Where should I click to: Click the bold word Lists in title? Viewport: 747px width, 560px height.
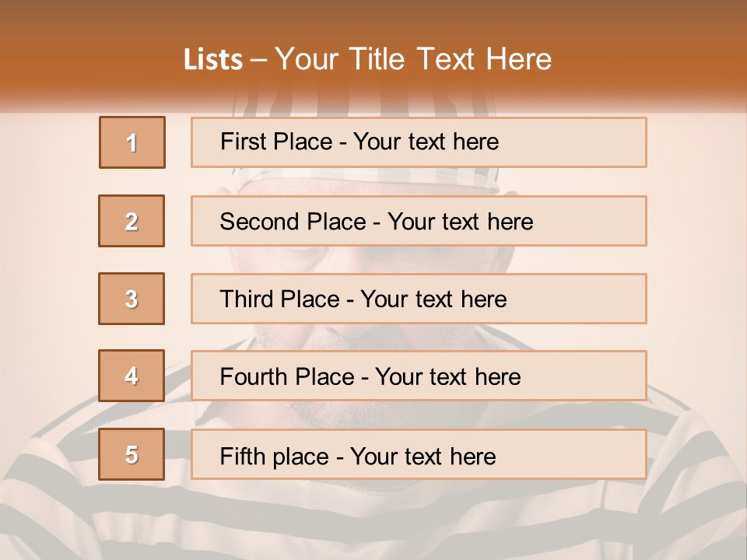point(213,60)
